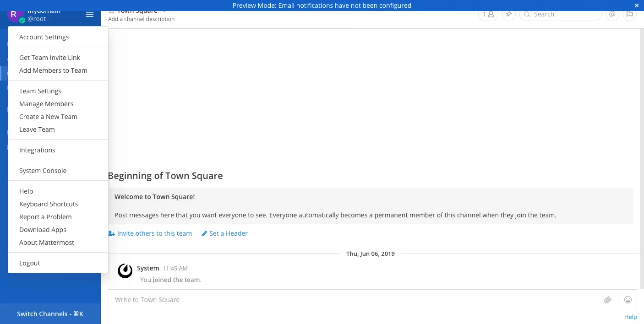644x324 pixels.
Task: Click the paperclip attachment icon
Action: click(607, 300)
